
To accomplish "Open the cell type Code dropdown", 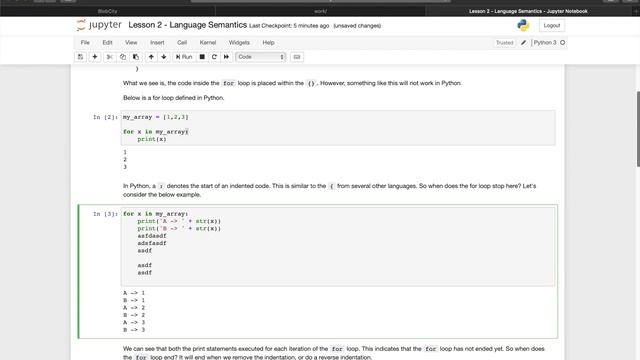I will click(x=260, y=57).
